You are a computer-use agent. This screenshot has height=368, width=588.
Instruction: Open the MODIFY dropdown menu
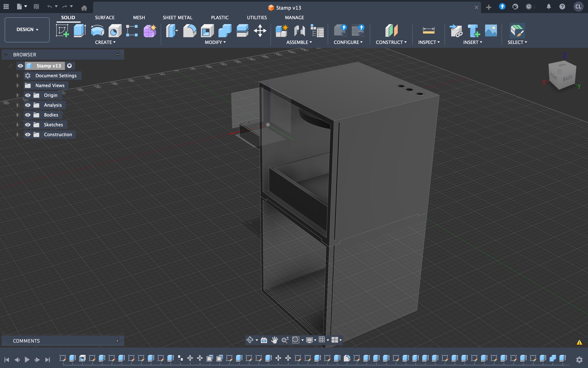point(215,42)
